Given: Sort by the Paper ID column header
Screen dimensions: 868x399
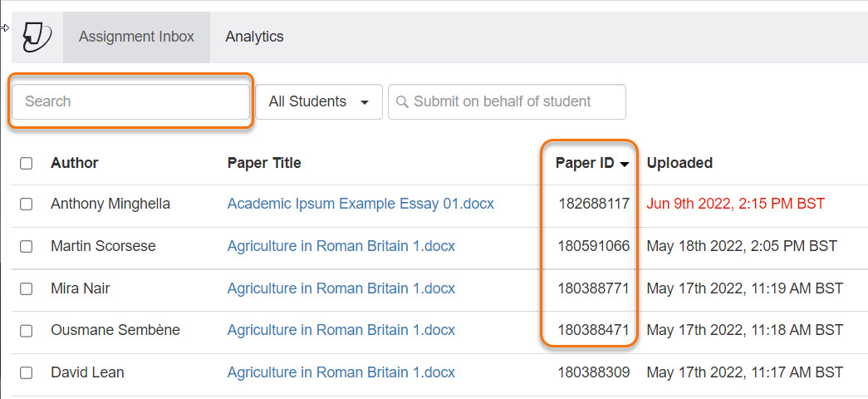Looking at the screenshot, I should coord(585,164).
